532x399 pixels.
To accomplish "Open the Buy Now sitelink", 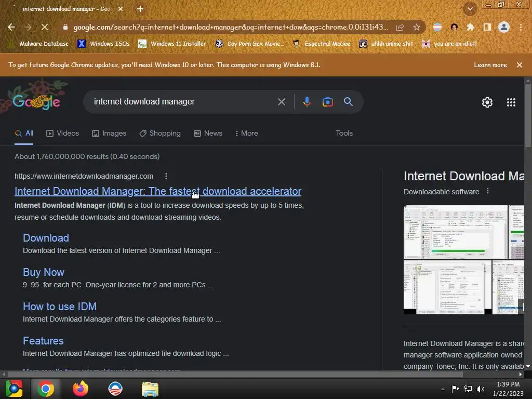I will (x=44, y=272).
